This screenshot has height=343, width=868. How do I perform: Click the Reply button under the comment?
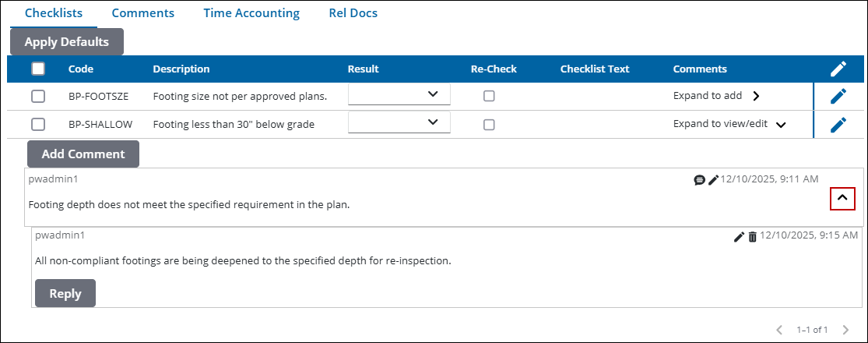pyautogui.click(x=65, y=294)
